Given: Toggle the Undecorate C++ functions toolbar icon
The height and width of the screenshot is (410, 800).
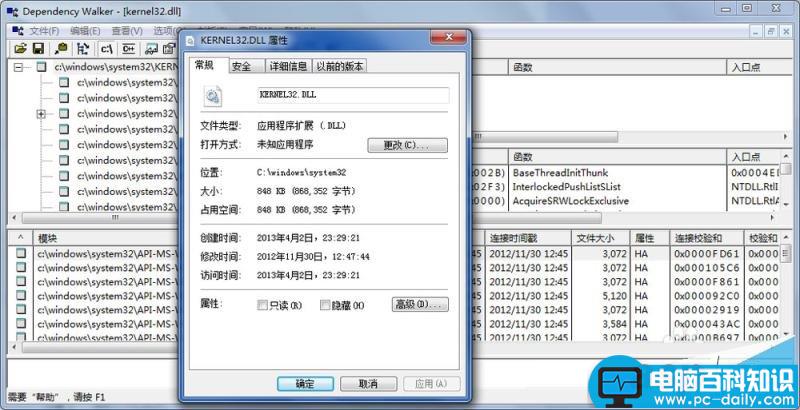Looking at the screenshot, I should (x=129, y=48).
